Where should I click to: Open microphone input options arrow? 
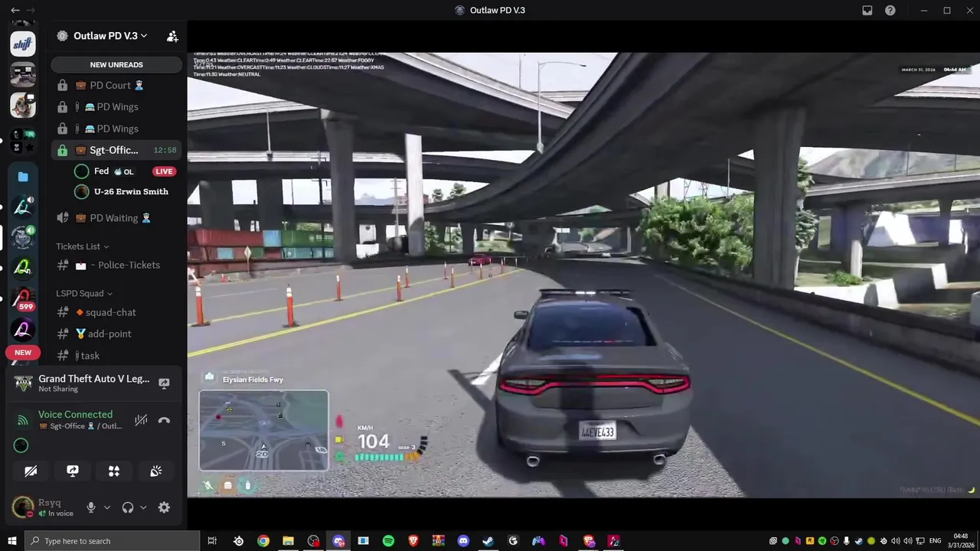pos(106,507)
